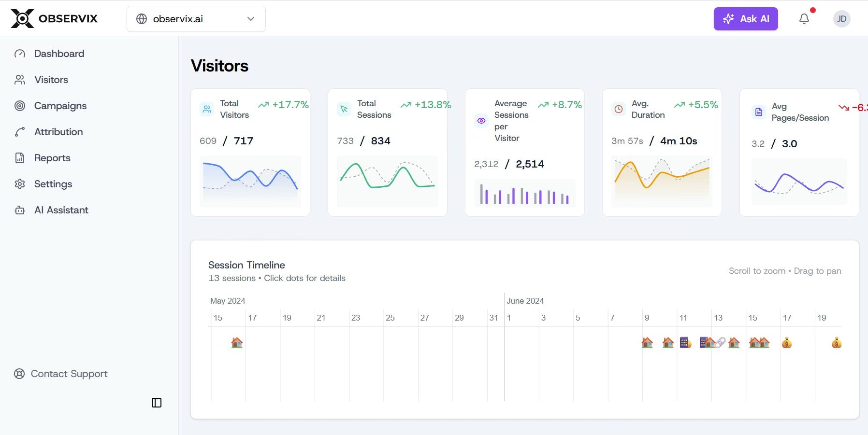Screen dimensions: 868x435
Task: Click the house emoji marker near June 9
Action: click(x=648, y=342)
